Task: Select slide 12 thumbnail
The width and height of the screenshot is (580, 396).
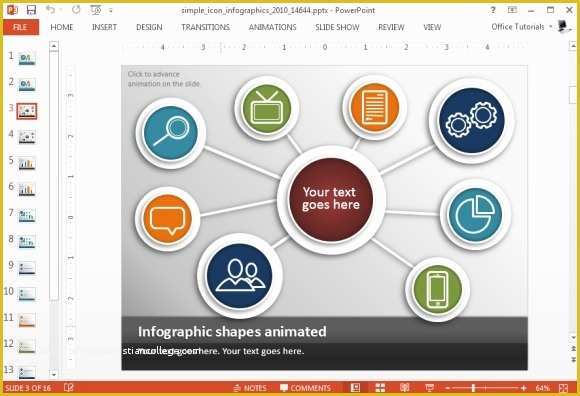Action: [27, 346]
